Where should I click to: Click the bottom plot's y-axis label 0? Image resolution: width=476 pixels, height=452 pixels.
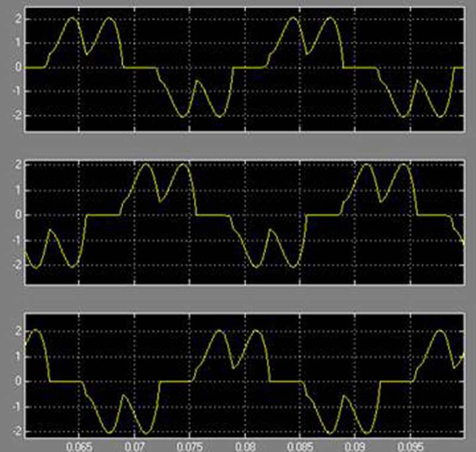click(x=18, y=381)
